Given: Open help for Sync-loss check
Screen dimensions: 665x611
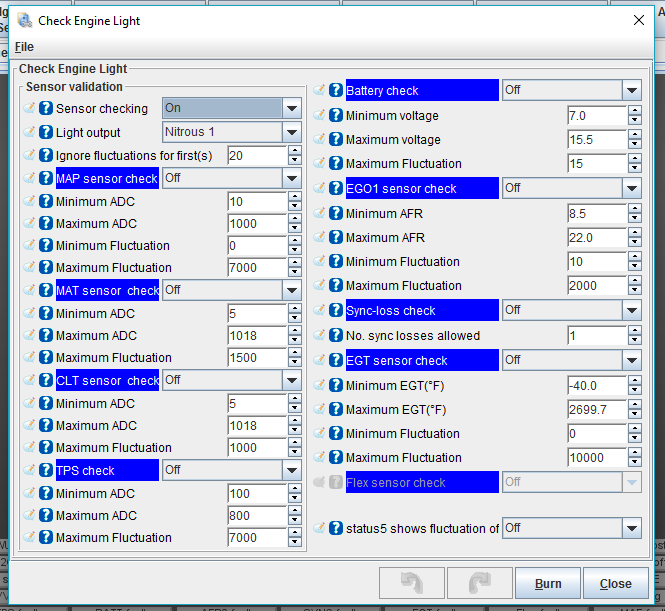Looking at the screenshot, I should pyautogui.click(x=336, y=310).
